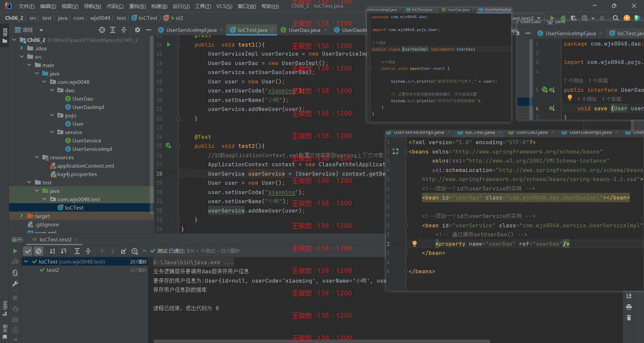Viewport: 644px width, 343px height.
Task: Click the print icon in console sidebar
Action: (629, 307)
